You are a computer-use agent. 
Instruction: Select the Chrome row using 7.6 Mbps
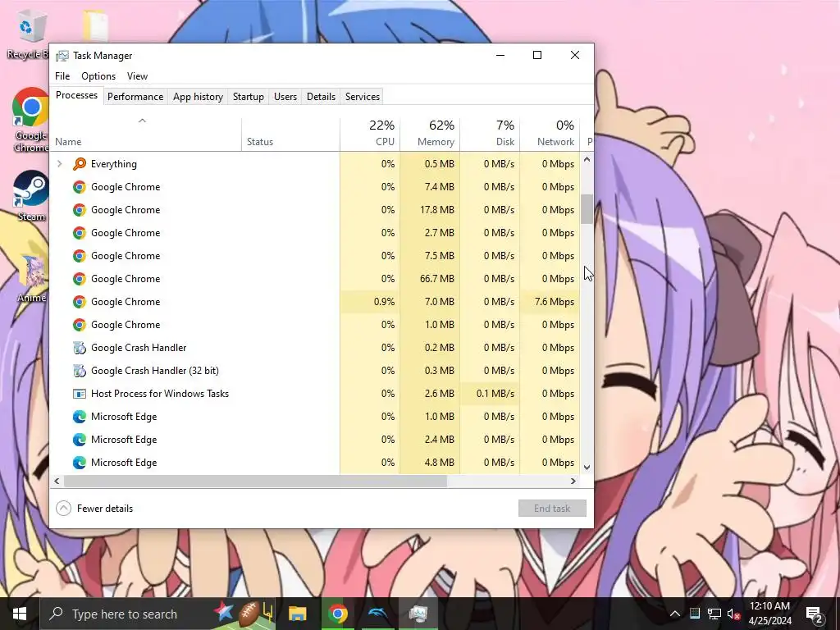click(315, 302)
